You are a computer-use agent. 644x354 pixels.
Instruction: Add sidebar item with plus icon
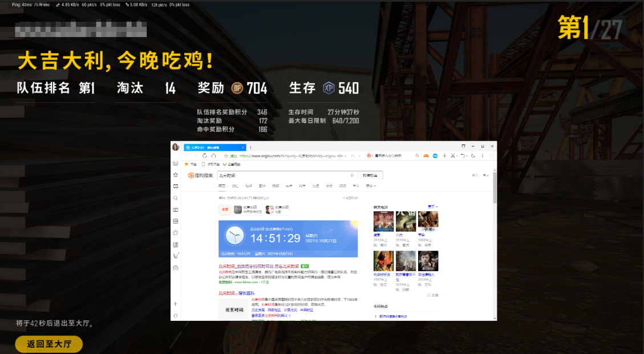[175, 304]
